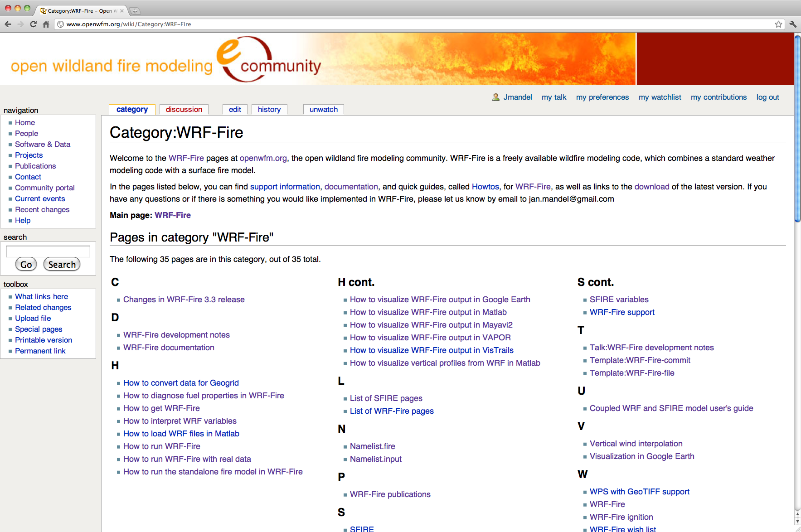Open WPS with GeoTIFF support page
Image resolution: width=801 pixels, height=532 pixels.
coord(640,492)
